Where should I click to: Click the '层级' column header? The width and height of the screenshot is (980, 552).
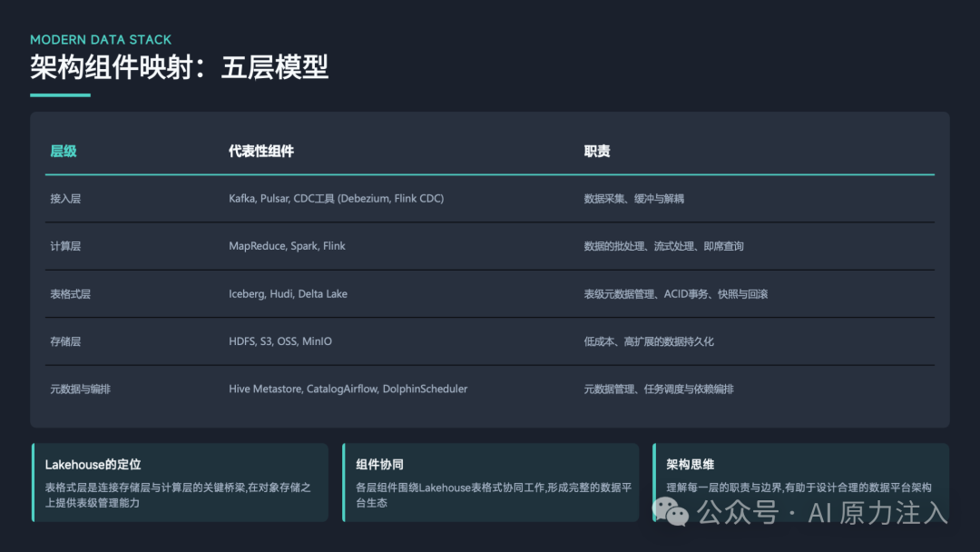tap(64, 152)
